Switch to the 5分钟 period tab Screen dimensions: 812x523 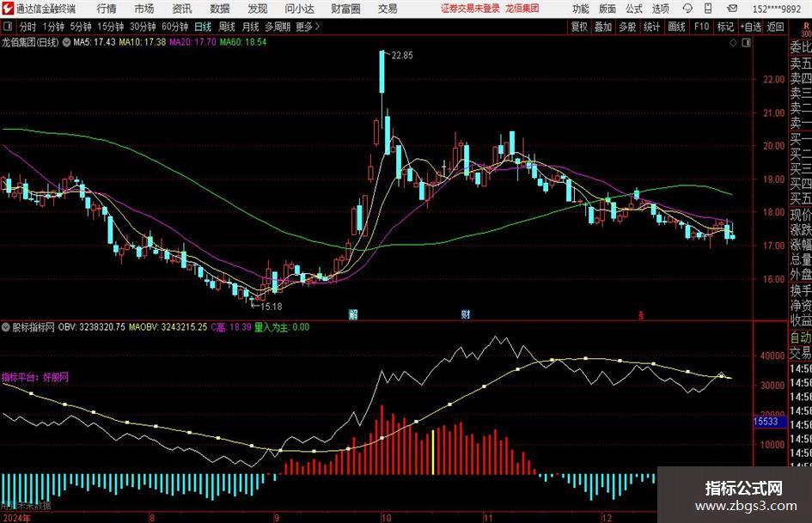point(81,27)
